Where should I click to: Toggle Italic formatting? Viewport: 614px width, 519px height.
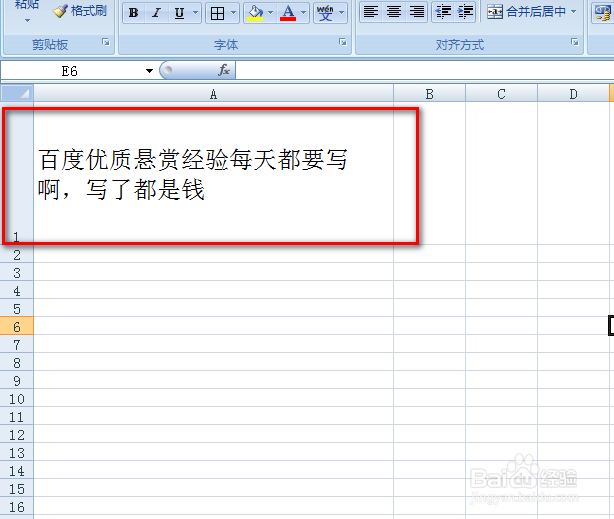pos(156,13)
